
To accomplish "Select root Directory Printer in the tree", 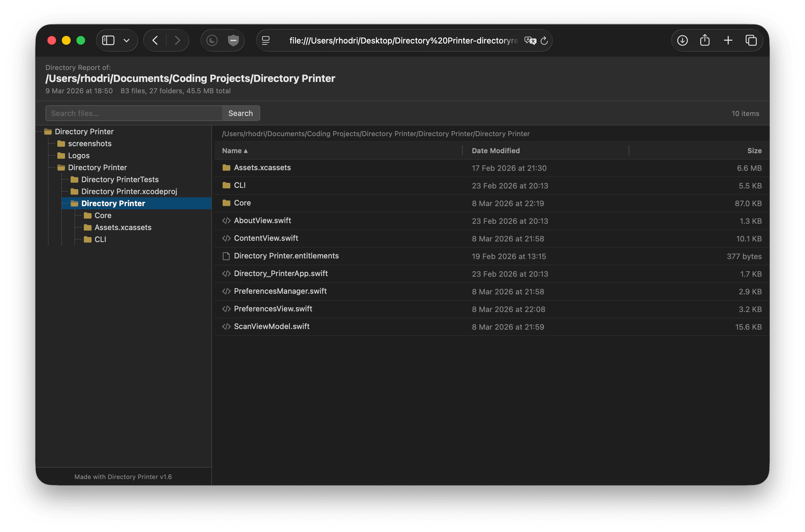I will pyautogui.click(x=84, y=131).
